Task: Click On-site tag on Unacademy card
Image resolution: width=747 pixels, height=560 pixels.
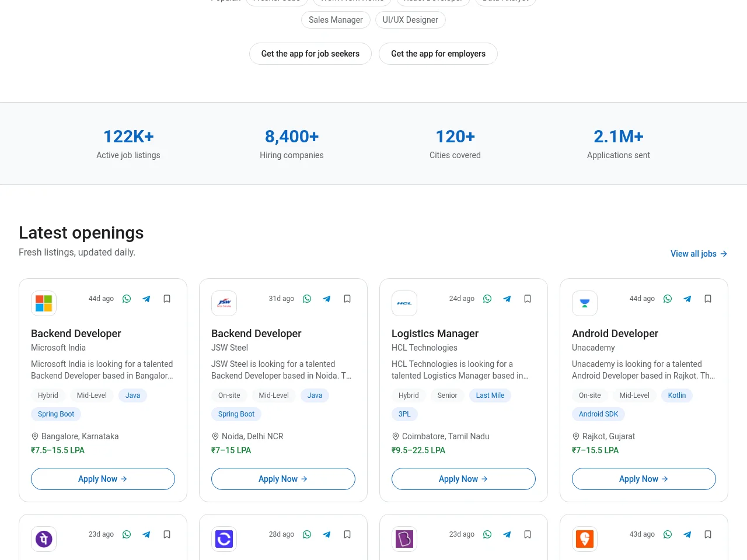Action: pyautogui.click(x=590, y=395)
